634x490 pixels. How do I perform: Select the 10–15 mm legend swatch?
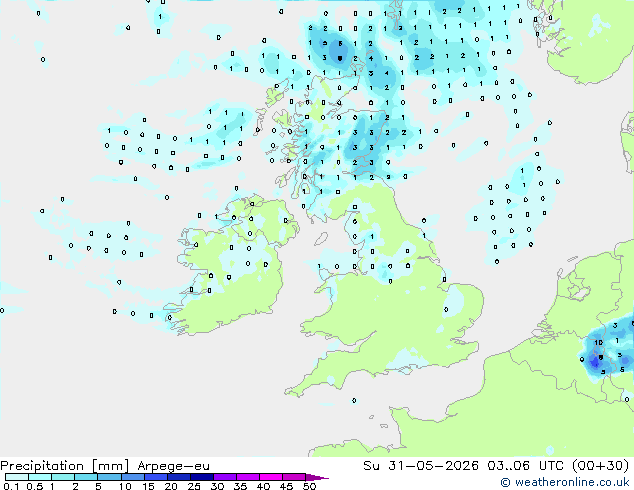tap(132, 477)
